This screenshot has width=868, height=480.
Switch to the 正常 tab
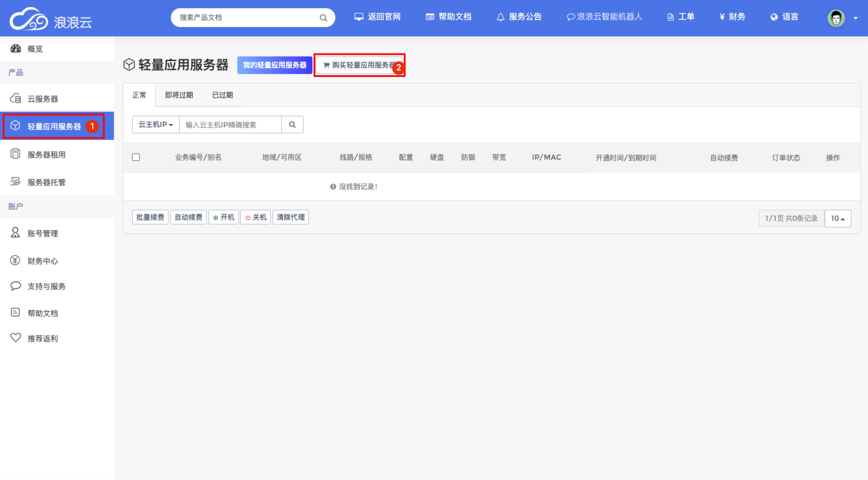(x=139, y=95)
